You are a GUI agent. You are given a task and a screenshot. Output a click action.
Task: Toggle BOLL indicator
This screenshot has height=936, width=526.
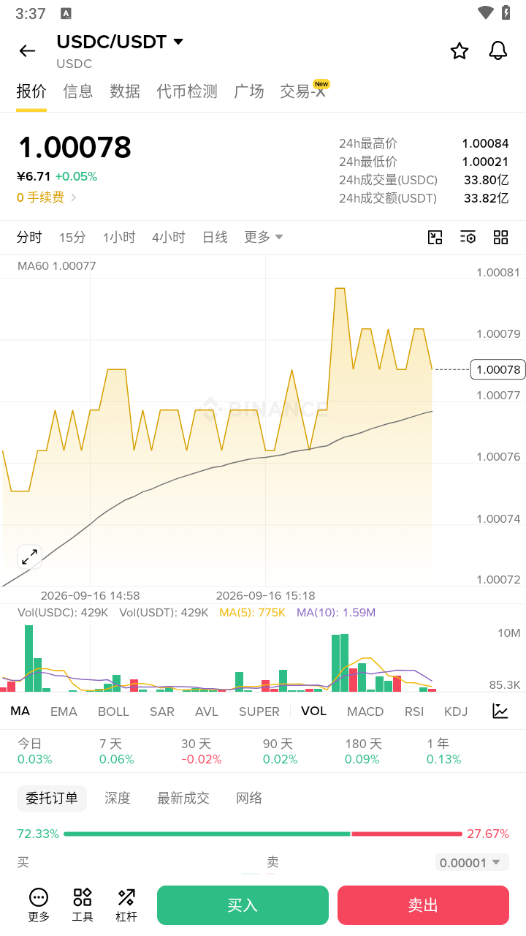[113, 712]
